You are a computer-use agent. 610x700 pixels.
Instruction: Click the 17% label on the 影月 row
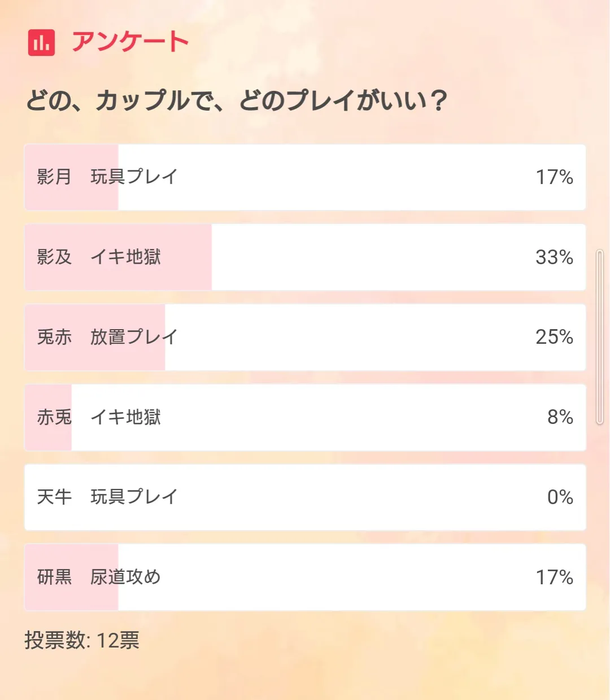click(554, 177)
